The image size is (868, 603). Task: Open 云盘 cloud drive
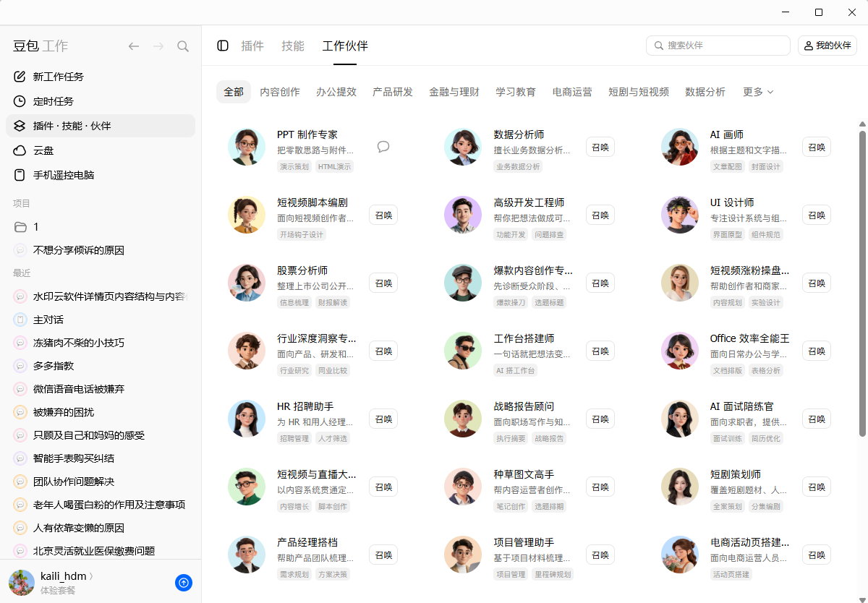[x=101, y=150]
